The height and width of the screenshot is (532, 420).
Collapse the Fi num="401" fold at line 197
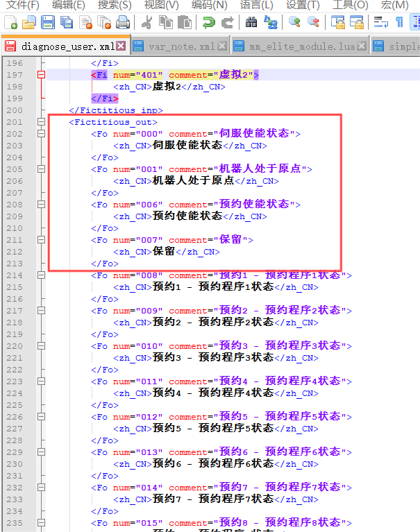(41, 75)
